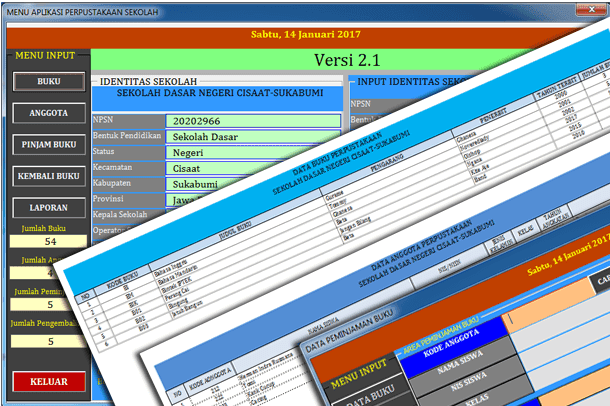Click the Jumlah Buku value 54
610x406 pixels.
tap(49, 241)
